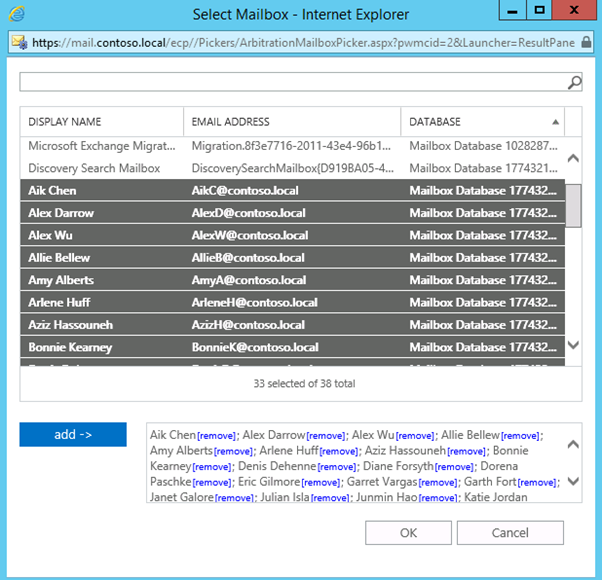Click AikC@contoso.local email cell
The height and width of the screenshot is (580, 602).
245,190
